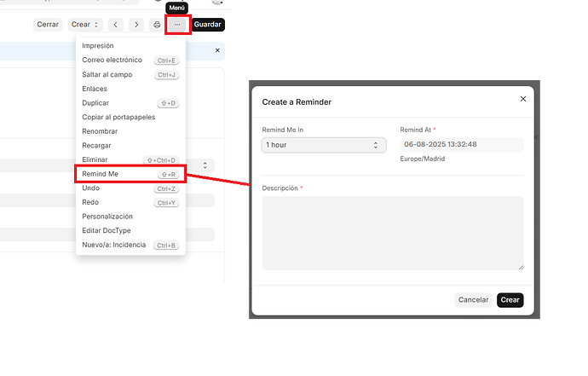
Task: Open the select field behind menu
Action: tap(205, 165)
